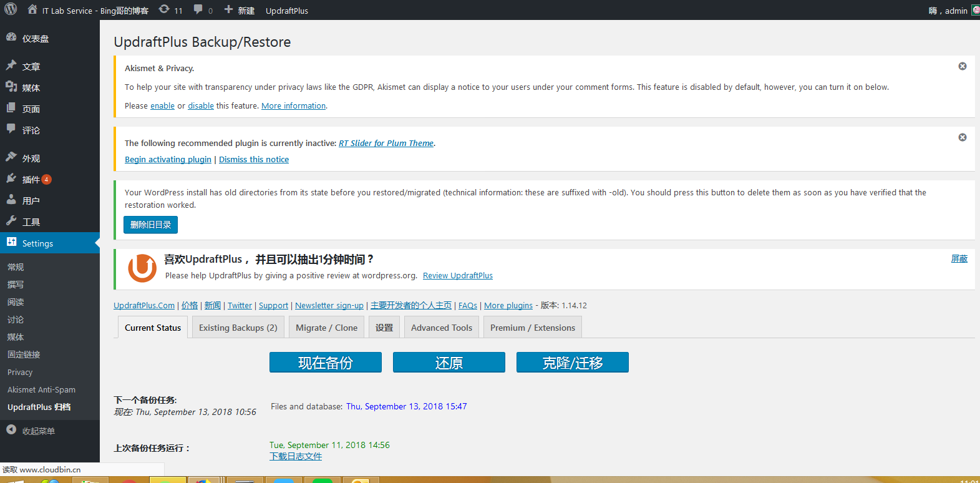Open the updates icon showing 11

click(x=164, y=9)
